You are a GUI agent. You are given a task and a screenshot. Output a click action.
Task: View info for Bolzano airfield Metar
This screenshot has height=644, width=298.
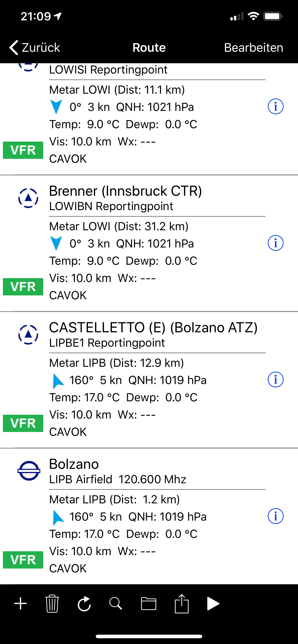[x=275, y=516]
